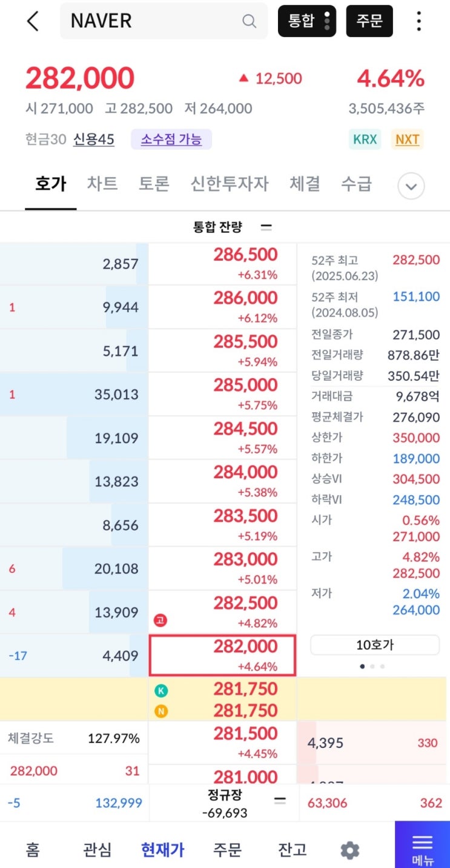
Task: Tap the 소수점 가능 badge
Action: click(171, 139)
